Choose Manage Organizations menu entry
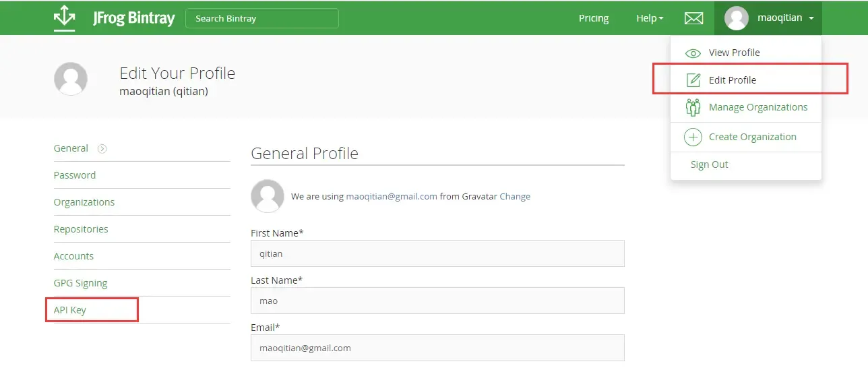This screenshot has height=370, width=868. coord(757,107)
